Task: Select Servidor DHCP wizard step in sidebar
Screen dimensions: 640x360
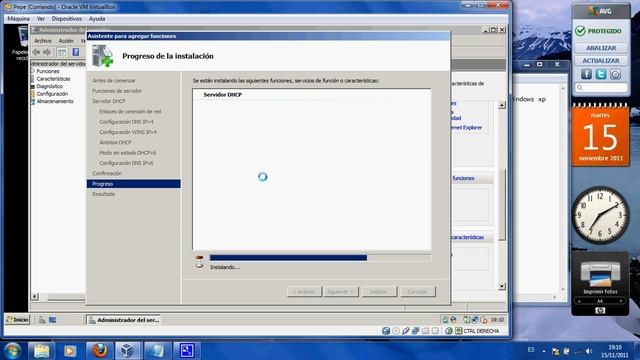Action: [x=109, y=101]
